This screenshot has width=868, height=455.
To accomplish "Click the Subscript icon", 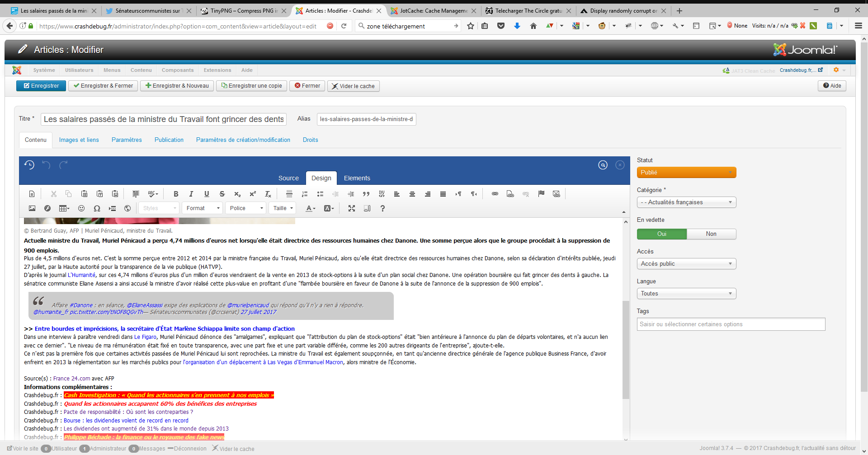I will (237, 194).
